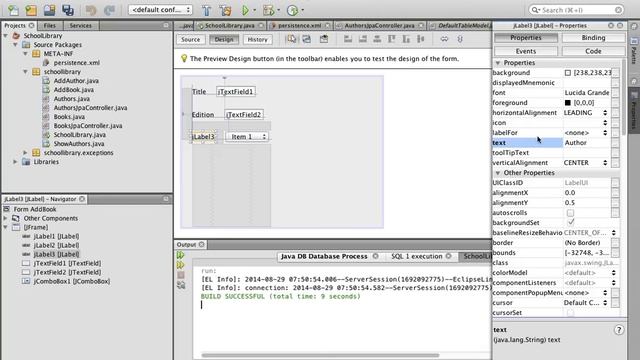The width and height of the screenshot is (640, 360).
Task: Click the Search input field
Action: coord(576,10)
